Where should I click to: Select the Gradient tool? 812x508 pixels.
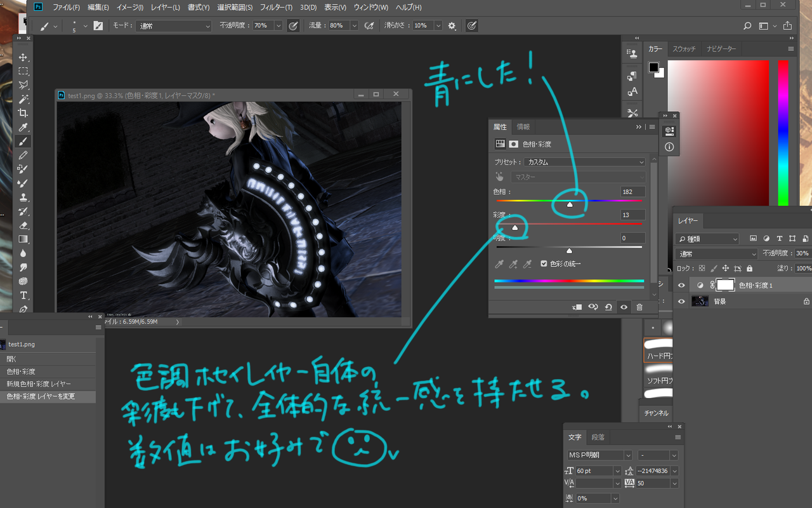pos(23,239)
